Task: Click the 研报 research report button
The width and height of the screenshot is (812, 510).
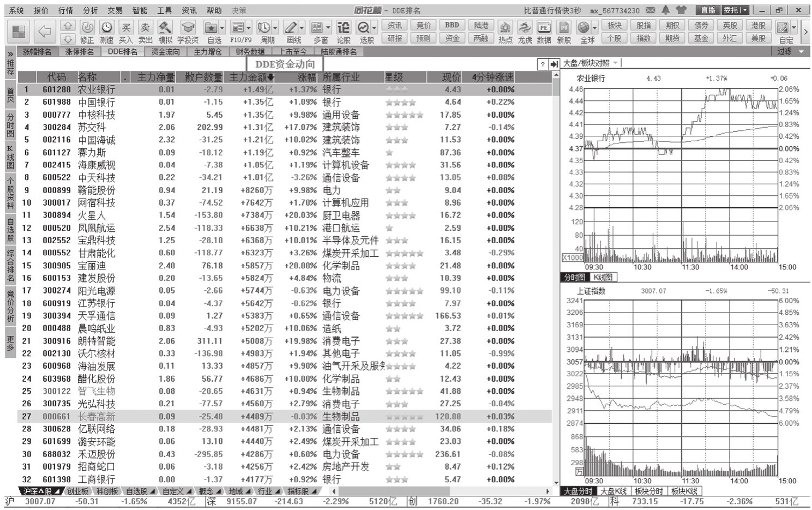Action: [x=395, y=38]
